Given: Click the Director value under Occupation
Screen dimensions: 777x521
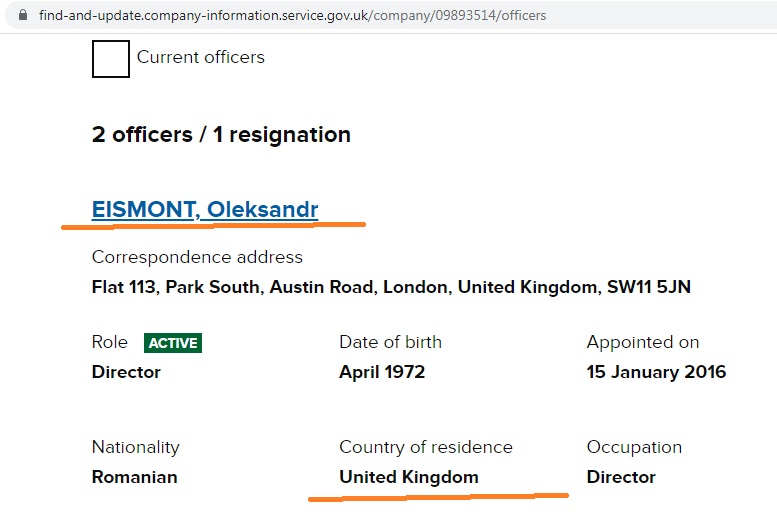Looking at the screenshot, I should [x=621, y=477].
